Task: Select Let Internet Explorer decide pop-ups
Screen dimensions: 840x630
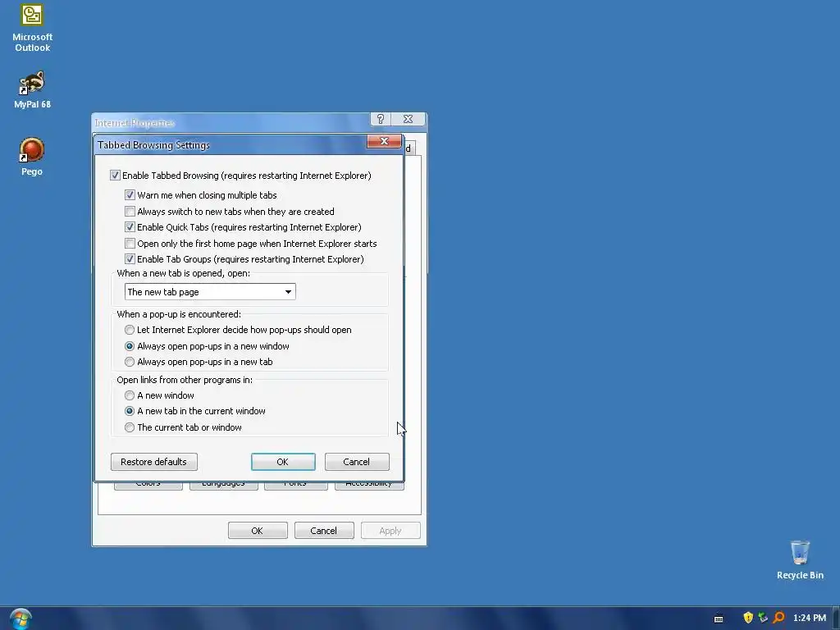Action: pos(130,330)
